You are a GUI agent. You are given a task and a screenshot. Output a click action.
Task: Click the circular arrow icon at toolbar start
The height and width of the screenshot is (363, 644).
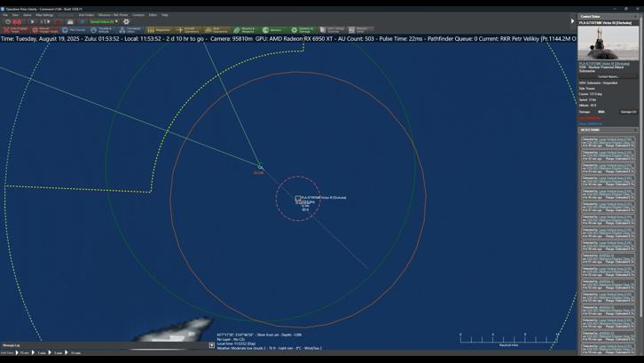[8, 22]
